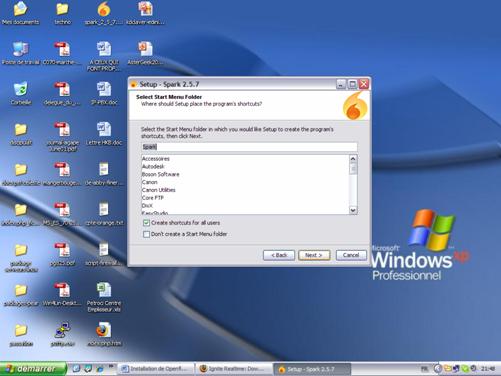Viewport: 501px width, 376px height.
Task: Cancel the Spark setup wizard
Action: 351,255
